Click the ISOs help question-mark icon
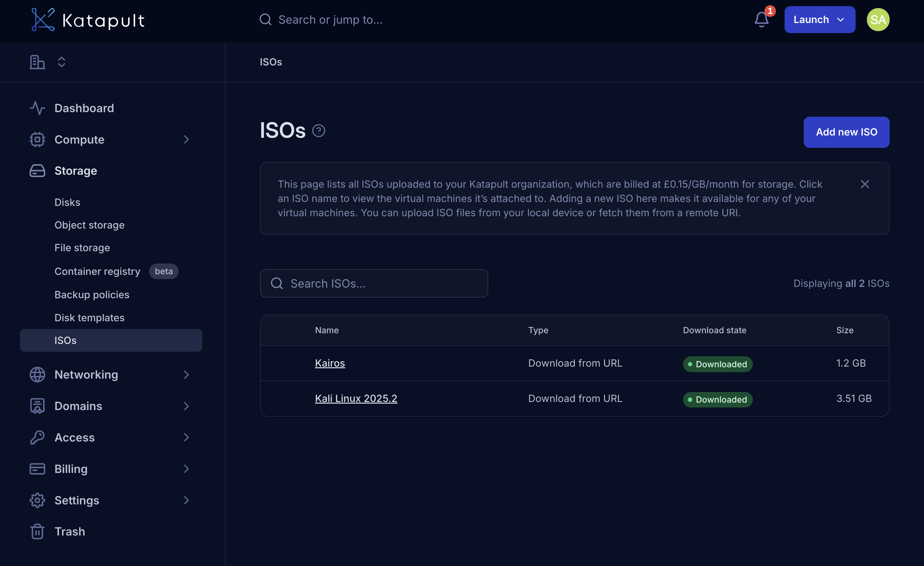The height and width of the screenshot is (566, 924). click(318, 130)
